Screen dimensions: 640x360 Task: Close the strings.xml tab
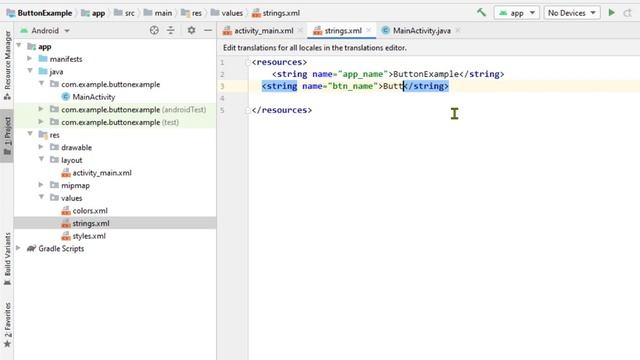tap(369, 31)
